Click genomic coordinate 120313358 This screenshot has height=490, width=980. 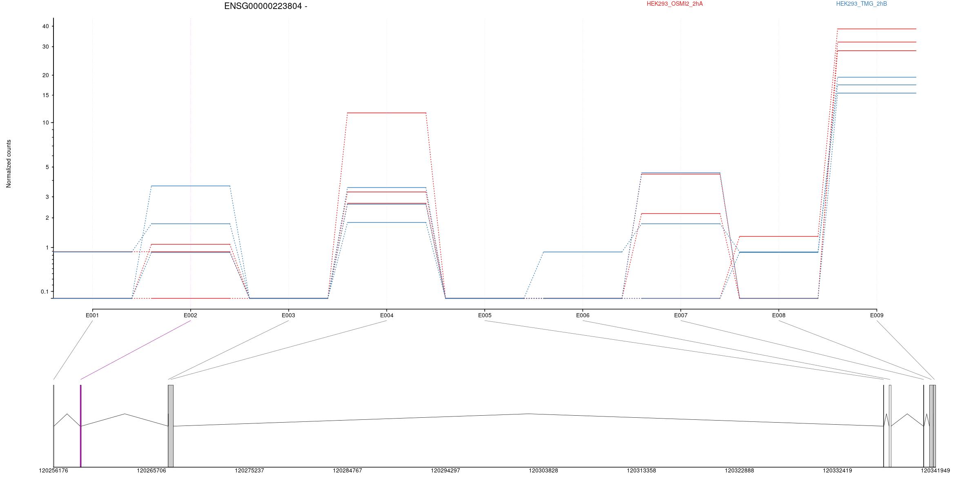pyautogui.click(x=641, y=470)
